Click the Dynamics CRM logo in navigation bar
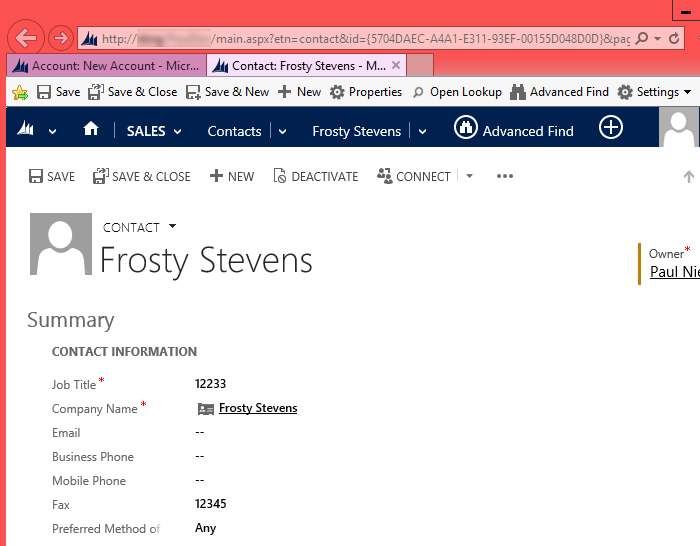This screenshot has height=546, width=700. [26, 130]
